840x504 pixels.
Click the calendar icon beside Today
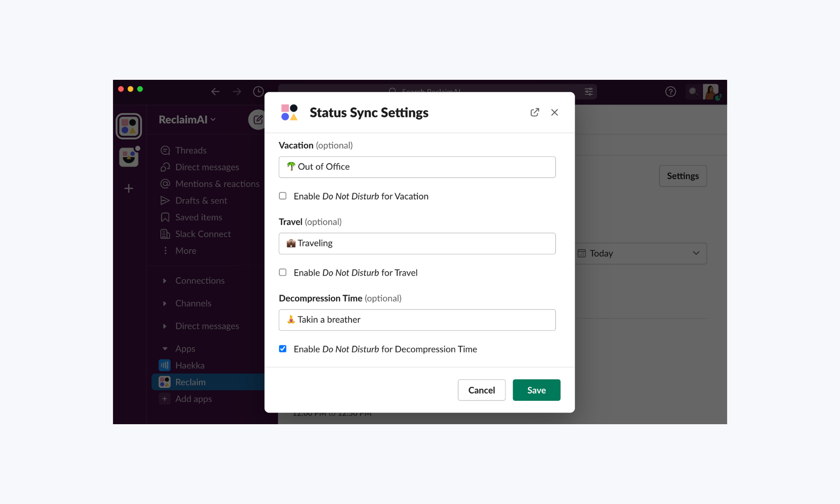tap(582, 253)
